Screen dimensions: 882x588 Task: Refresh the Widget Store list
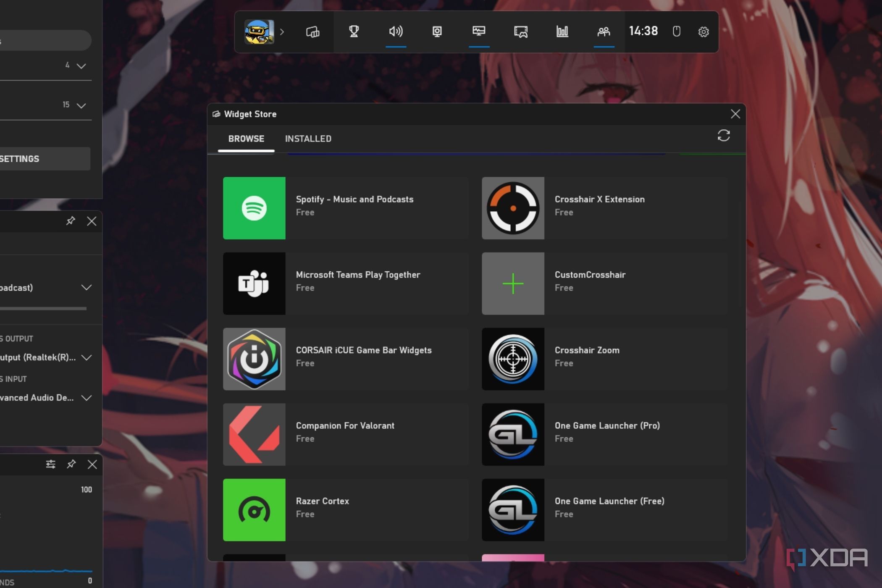click(x=723, y=136)
